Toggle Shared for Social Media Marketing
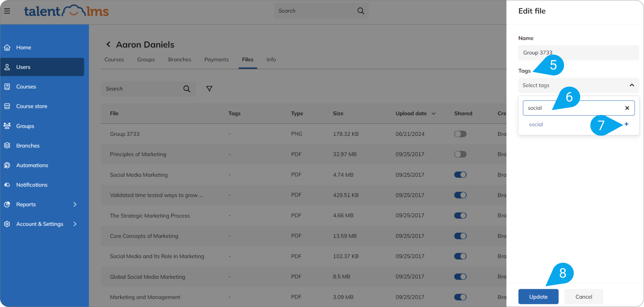The width and height of the screenshot is (644, 307). click(x=460, y=175)
